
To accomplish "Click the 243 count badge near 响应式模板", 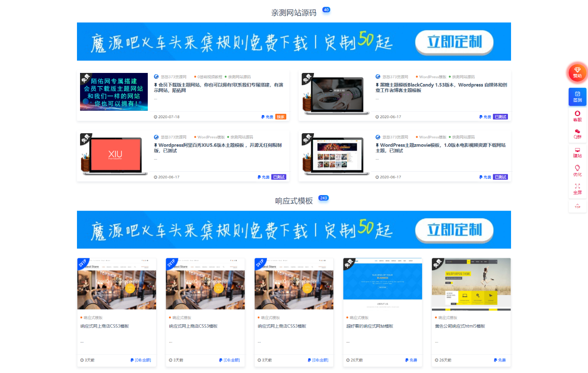I will point(323,198).
